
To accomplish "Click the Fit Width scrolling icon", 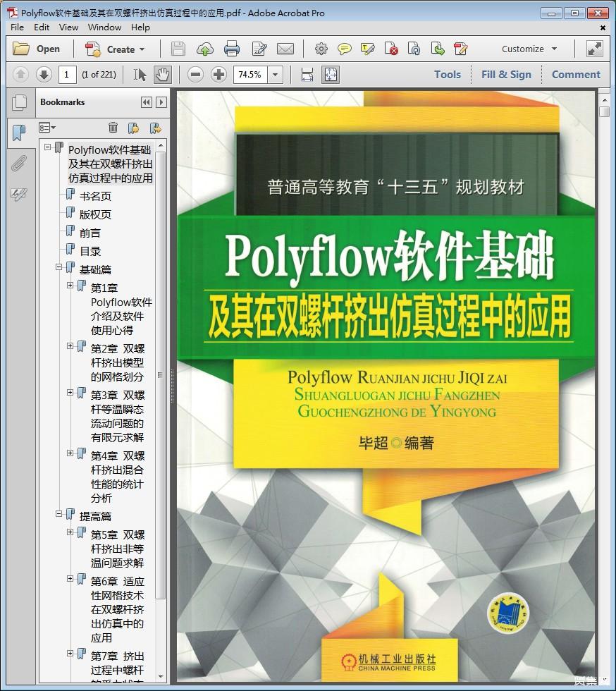I will tap(307, 75).
